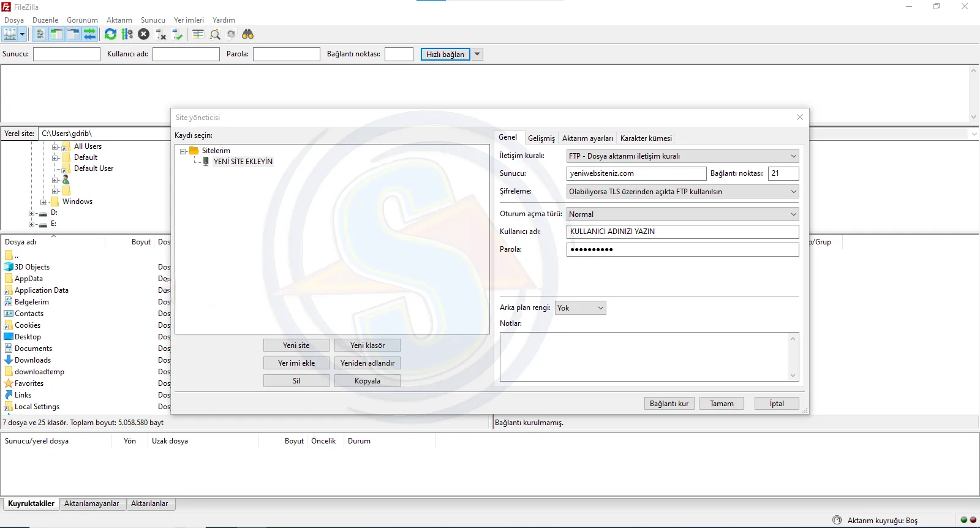Screen dimensions: 980x528
Task: Open the Düzenle menu
Action: pyautogui.click(x=45, y=20)
